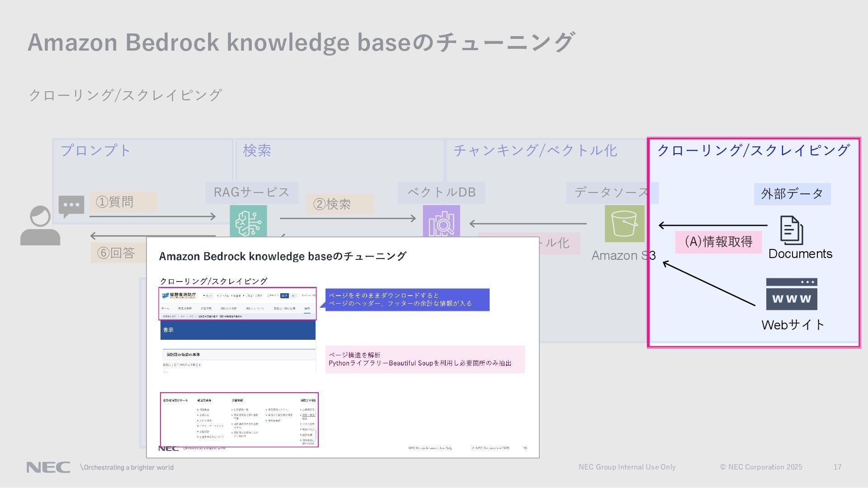Screen dimensions: 868x488
Task: Select the (A)情報取得 pink label
Action: point(718,242)
